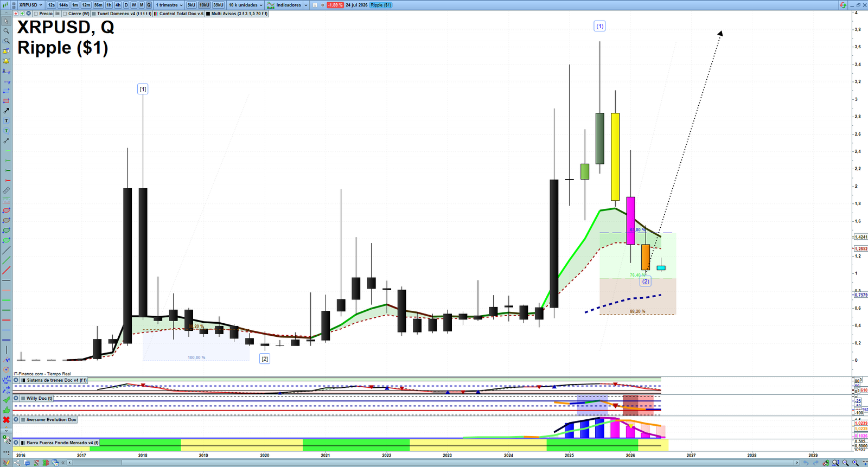The image size is (868, 467).
Task: Click the double-chevron collapse in bottom bar
Action: tap(63, 463)
